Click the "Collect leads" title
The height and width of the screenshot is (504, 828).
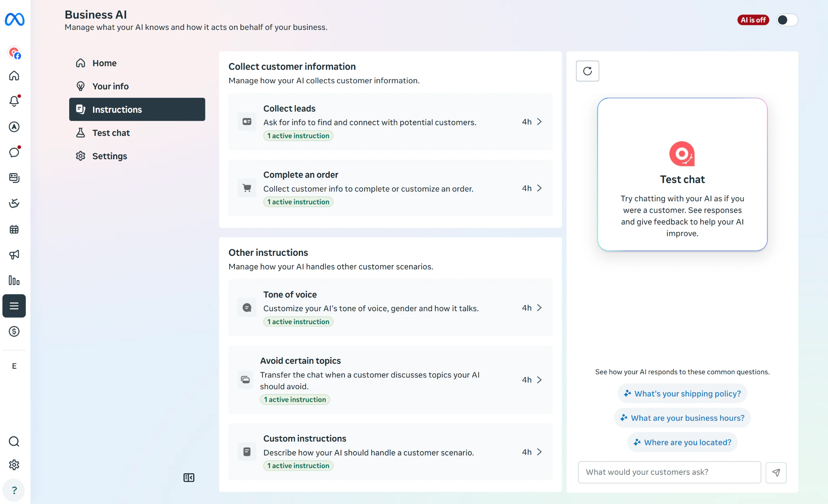(289, 108)
